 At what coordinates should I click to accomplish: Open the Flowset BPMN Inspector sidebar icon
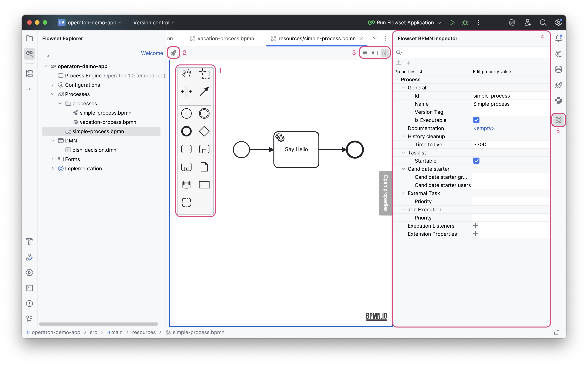pyautogui.click(x=558, y=120)
